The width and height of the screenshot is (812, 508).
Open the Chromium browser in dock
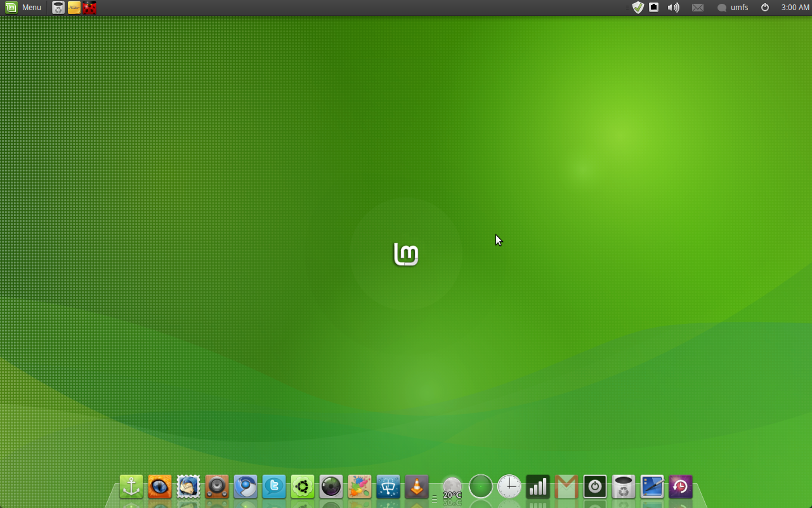click(x=246, y=487)
